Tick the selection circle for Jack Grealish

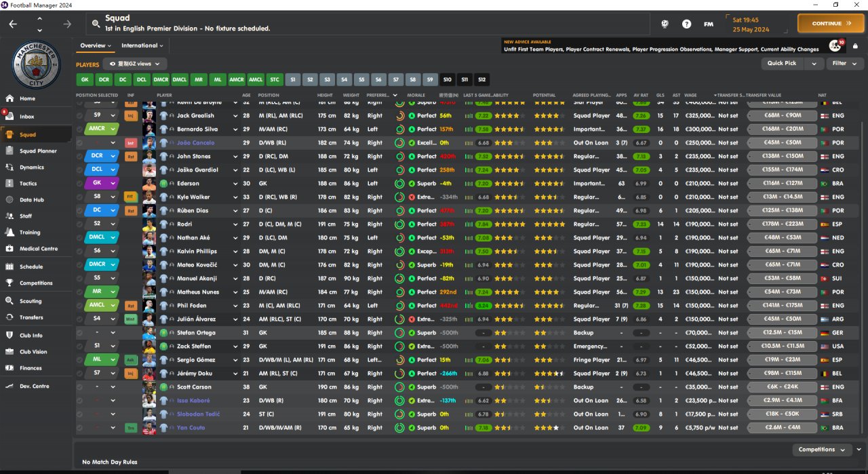80,115
